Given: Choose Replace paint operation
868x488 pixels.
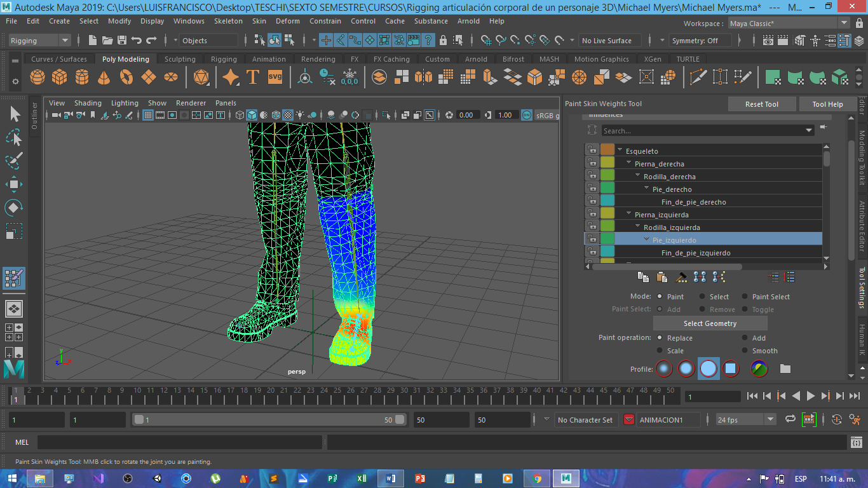Looking at the screenshot, I should 660,338.
